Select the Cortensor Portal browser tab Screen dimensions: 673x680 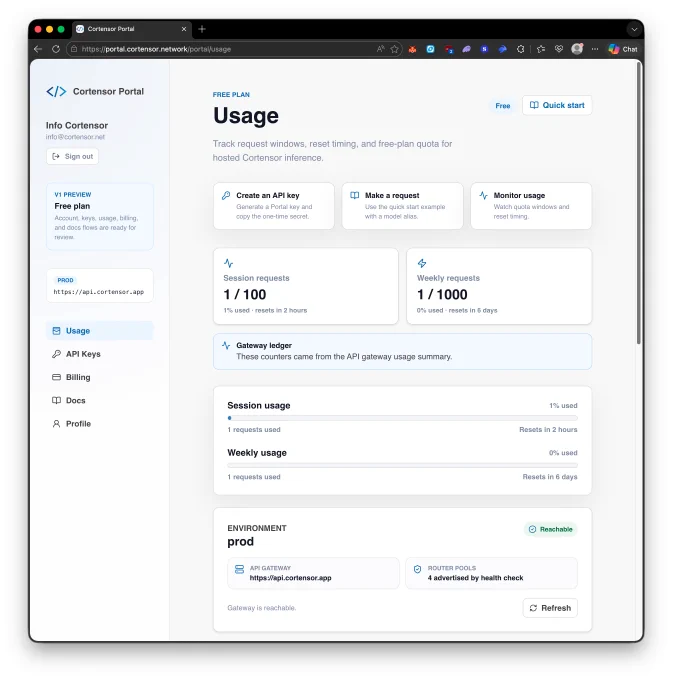click(132, 29)
